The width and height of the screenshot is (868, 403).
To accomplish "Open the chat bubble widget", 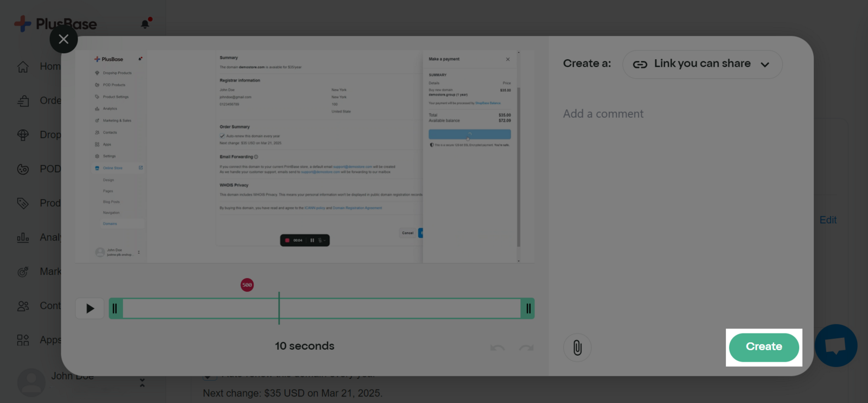I will point(835,345).
